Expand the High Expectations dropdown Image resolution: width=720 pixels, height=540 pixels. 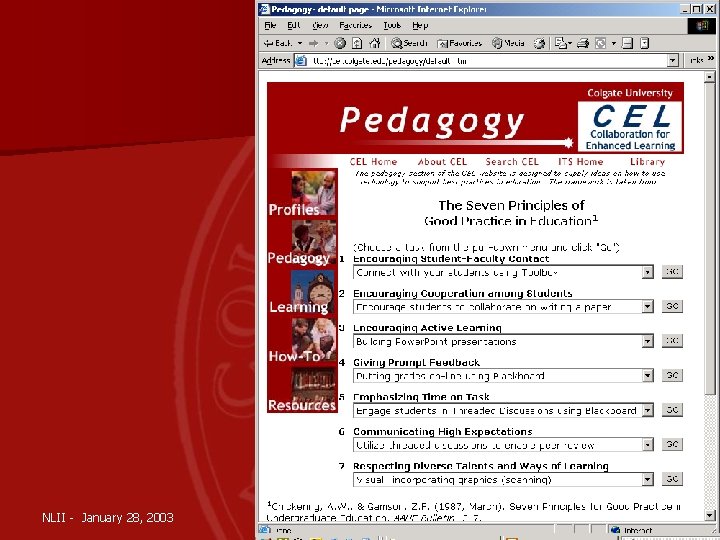(647, 444)
